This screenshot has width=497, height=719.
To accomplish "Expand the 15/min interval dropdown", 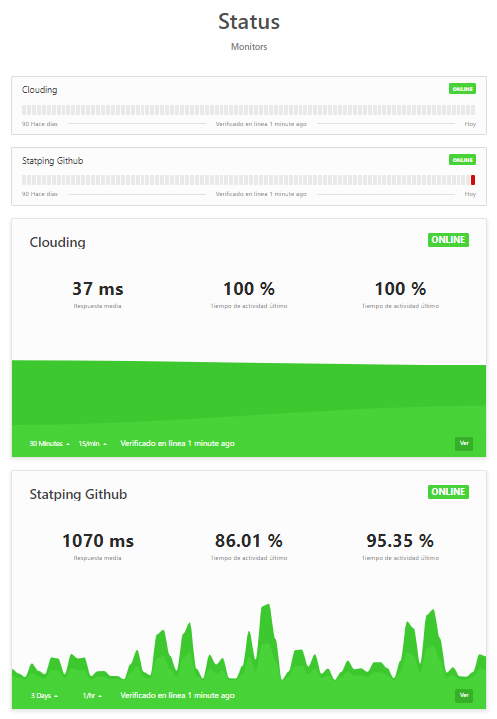I will pos(93,443).
